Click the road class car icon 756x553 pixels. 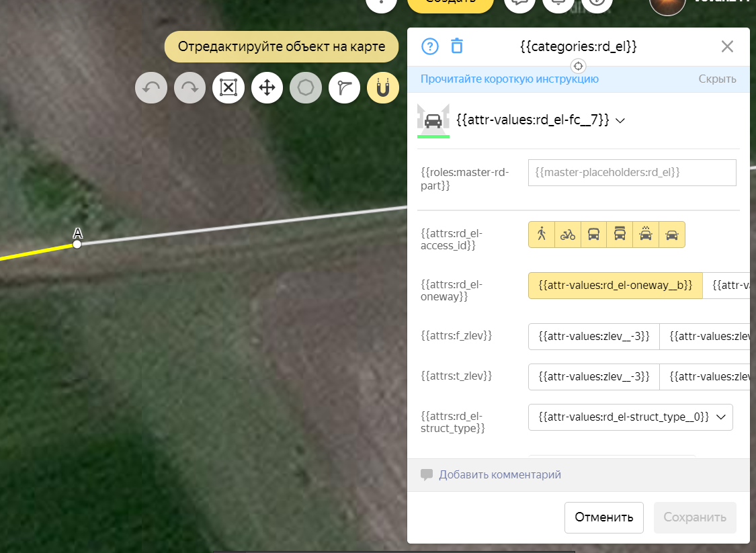[433, 121]
